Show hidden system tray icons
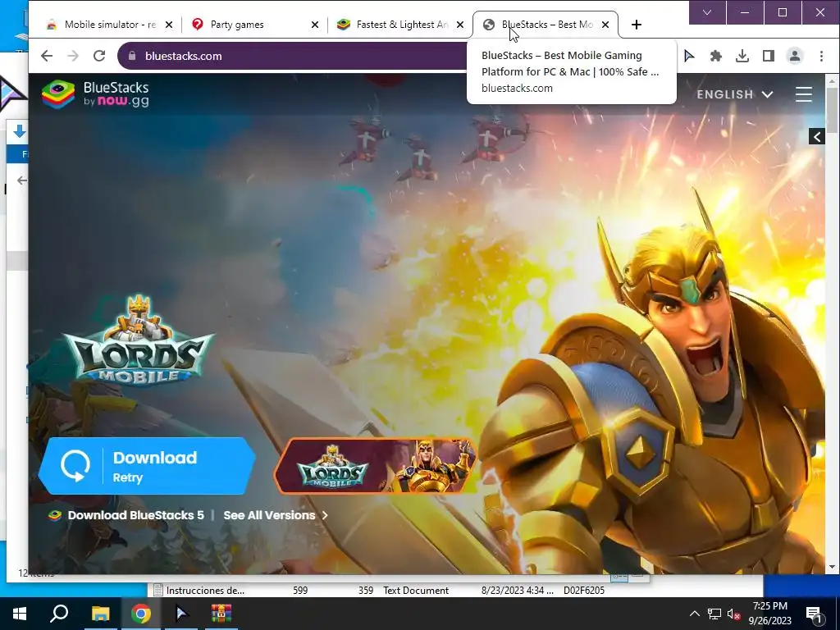Image resolution: width=840 pixels, height=630 pixels. pyautogui.click(x=694, y=614)
